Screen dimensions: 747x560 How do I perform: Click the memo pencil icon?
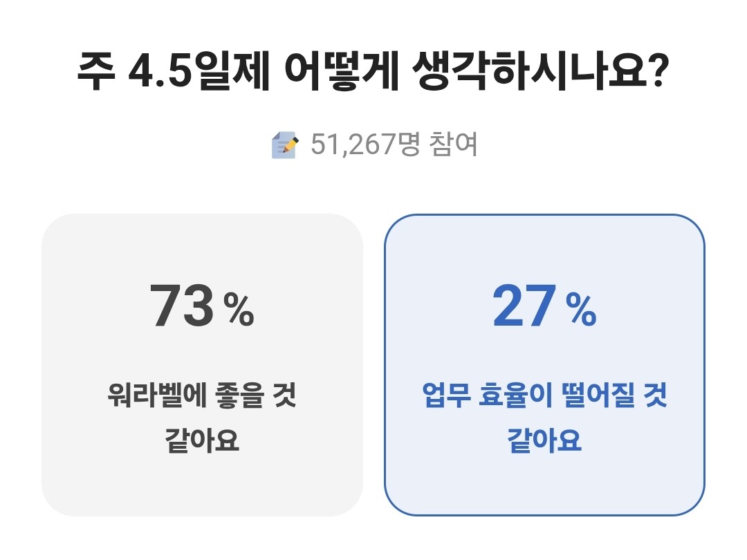[284, 146]
